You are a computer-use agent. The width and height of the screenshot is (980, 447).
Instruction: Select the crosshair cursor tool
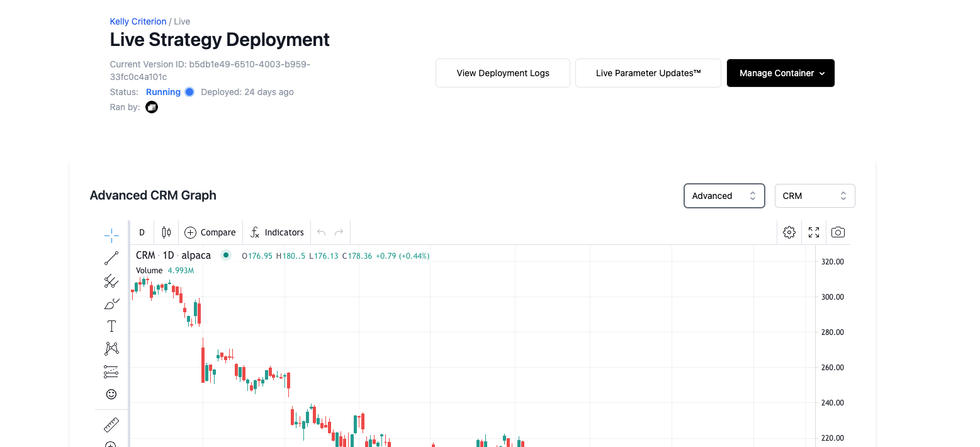coord(111,234)
